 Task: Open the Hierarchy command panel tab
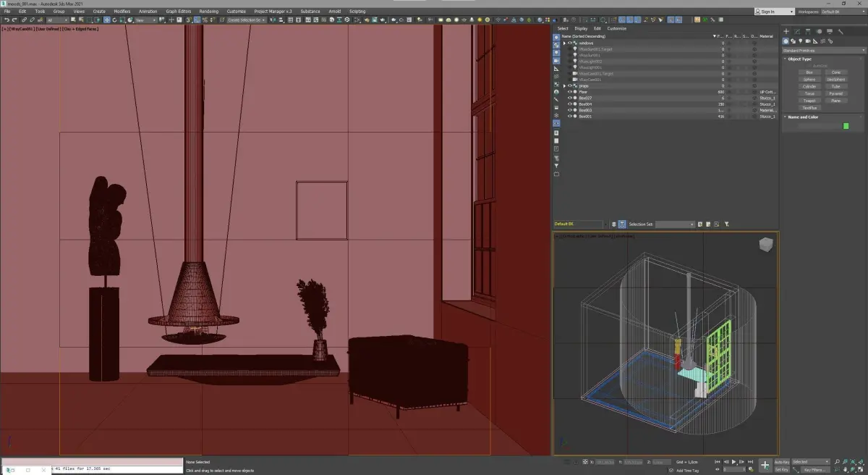pos(808,31)
